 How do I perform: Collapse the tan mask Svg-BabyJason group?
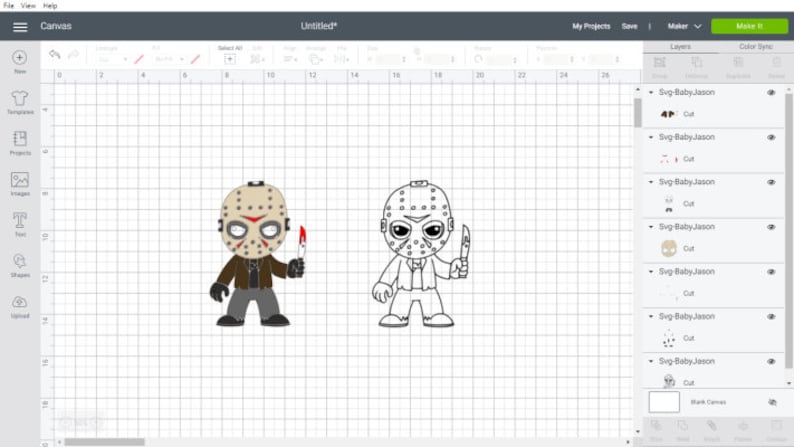[x=651, y=227]
